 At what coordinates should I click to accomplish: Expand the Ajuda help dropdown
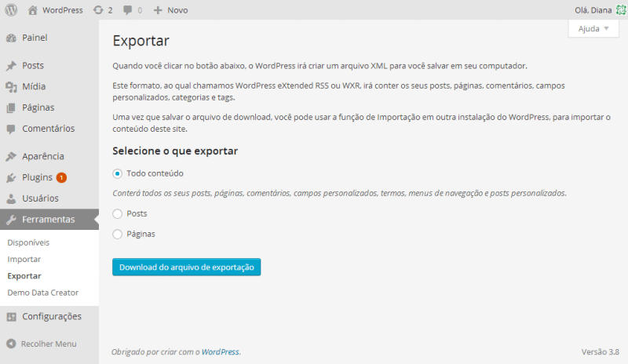click(x=593, y=28)
